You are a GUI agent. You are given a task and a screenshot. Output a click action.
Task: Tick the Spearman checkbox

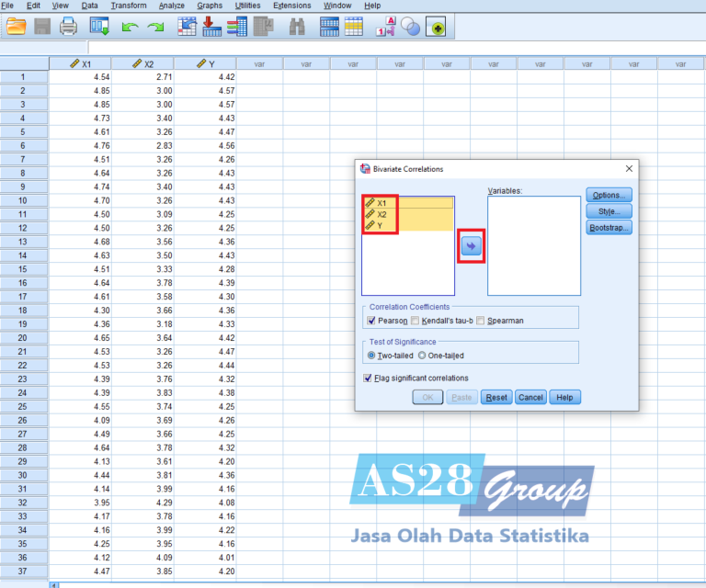click(x=481, y=321)
